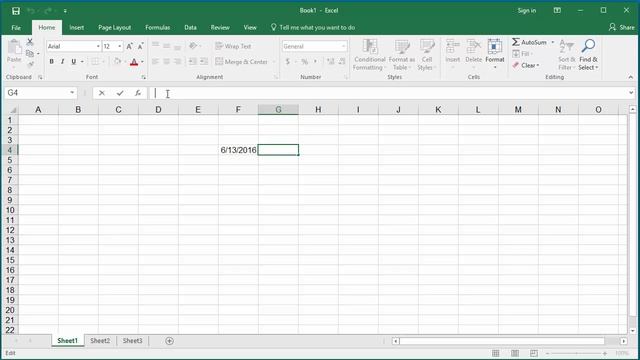Viewport: 640px width, 360px height.
Task: Switch to the Formulas tab
Action: (158, 27)
